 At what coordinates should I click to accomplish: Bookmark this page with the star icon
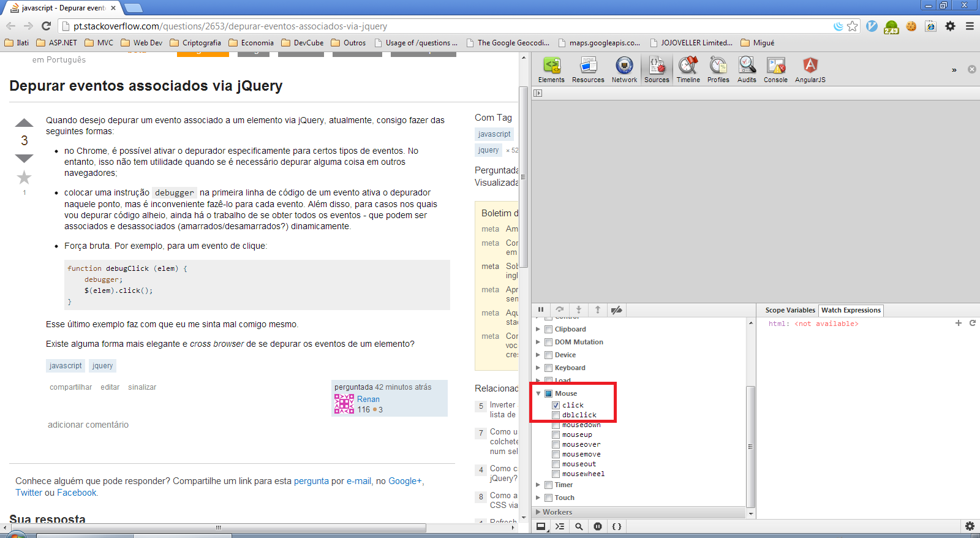click(x=853, y=26)
